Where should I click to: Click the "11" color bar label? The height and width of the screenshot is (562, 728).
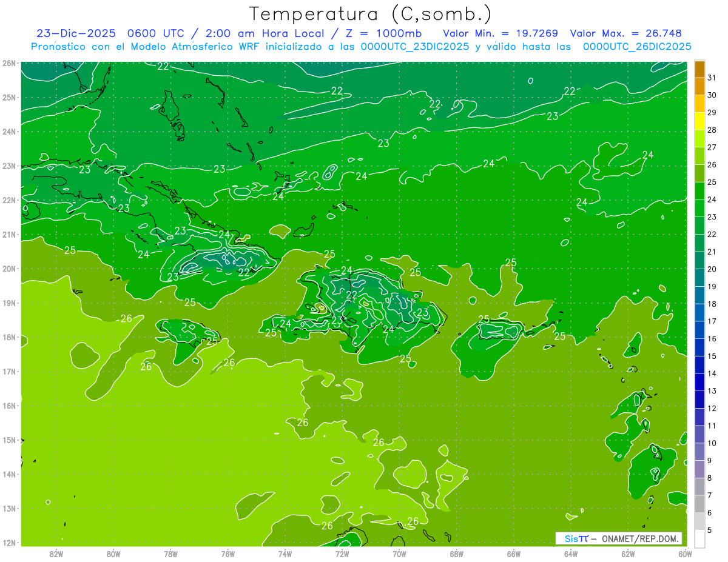(x=712, y=426)
